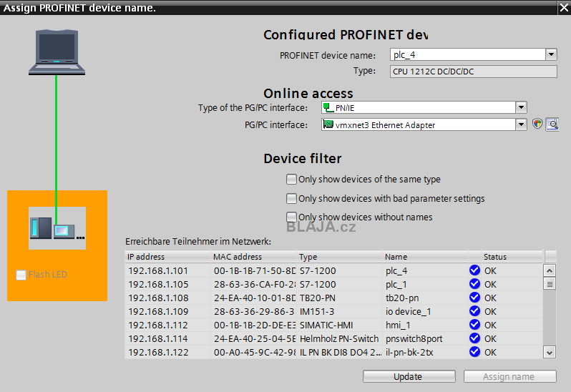This screenshot has width=571, height=392.
Task: Click the OK checkmark icon for io device_1
Action: (474, 311)
